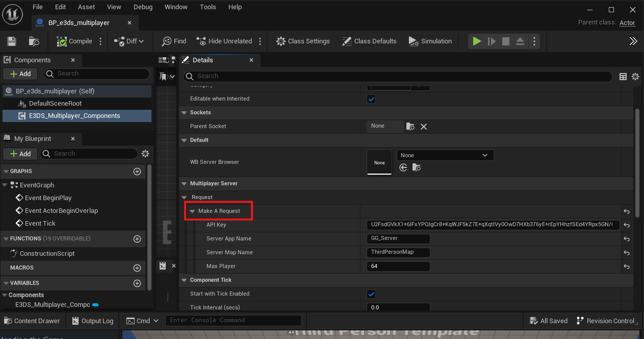Click the Compile button
This screenshot has width=644, height=339.
pyautogui.click(x=74, y=41)
